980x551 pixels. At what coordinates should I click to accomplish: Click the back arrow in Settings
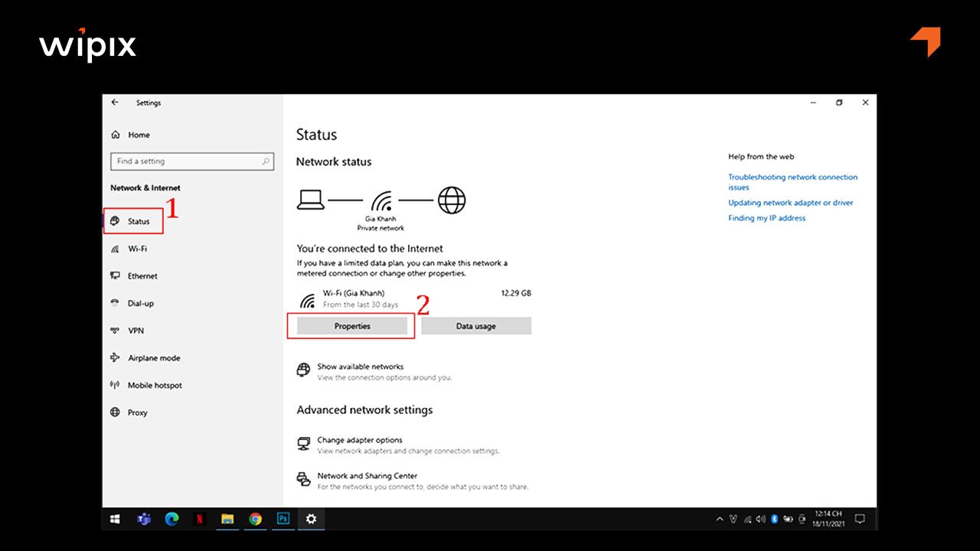[x=114, y=102]
